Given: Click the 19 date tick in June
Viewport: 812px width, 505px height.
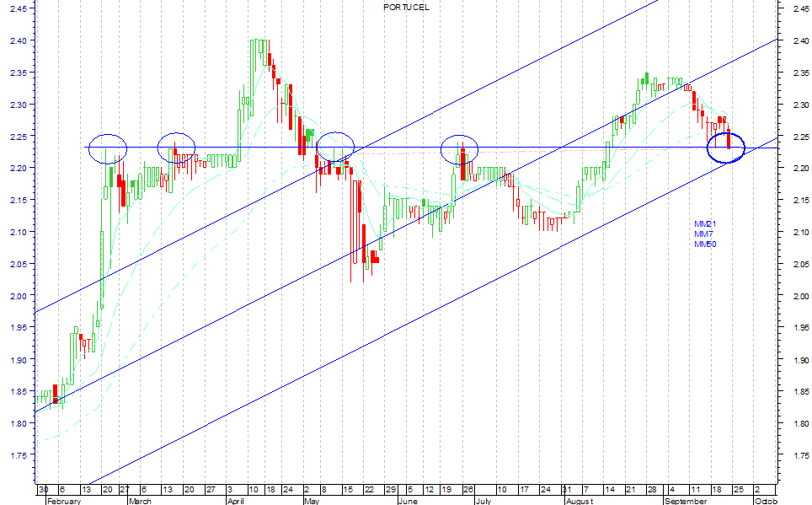Looking at the screenshot, I should [446, 490].
